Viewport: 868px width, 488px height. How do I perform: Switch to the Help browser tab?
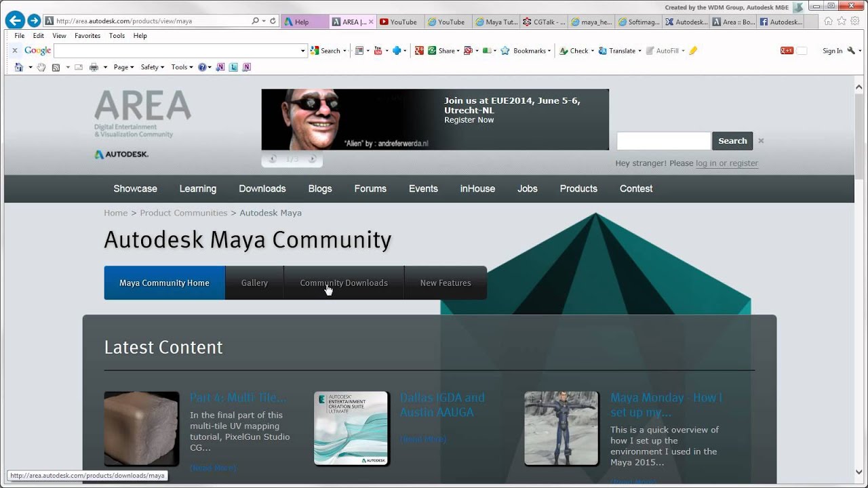[x=304, y=22]
